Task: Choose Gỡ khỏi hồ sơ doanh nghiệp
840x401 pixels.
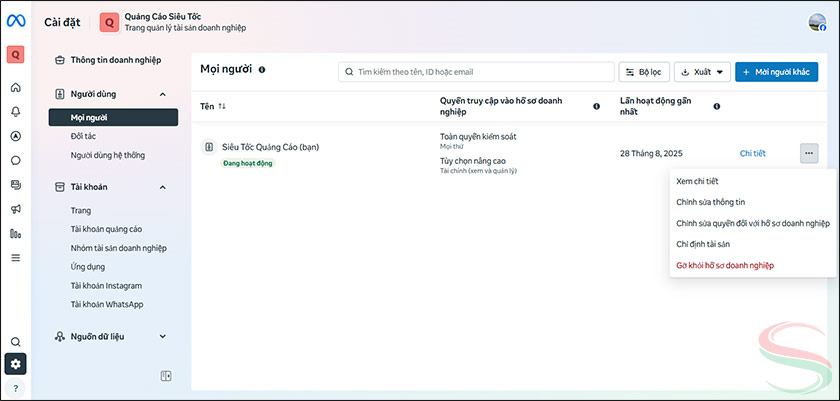Action: (x=725, y=265)
